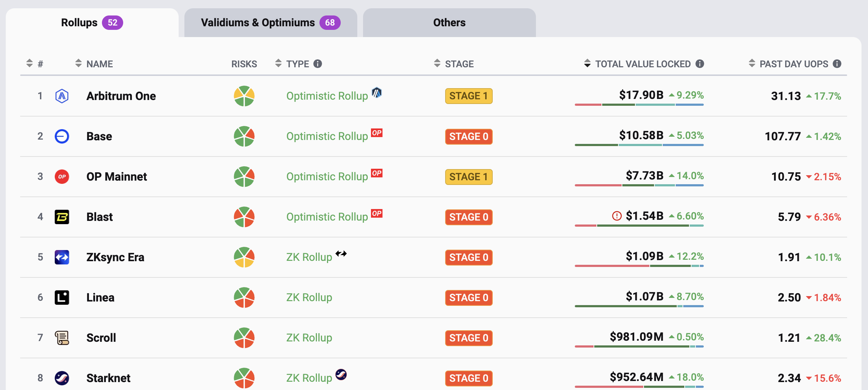The image size is (868, 390).
Task: Click Past Day UOPS info icon
Action: tap(837, 64)
